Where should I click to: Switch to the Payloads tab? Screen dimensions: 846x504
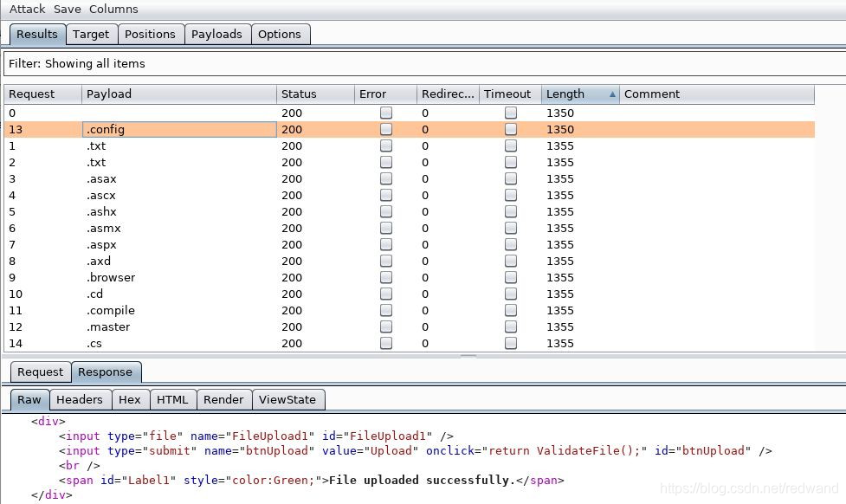click(x=216, y=35)
